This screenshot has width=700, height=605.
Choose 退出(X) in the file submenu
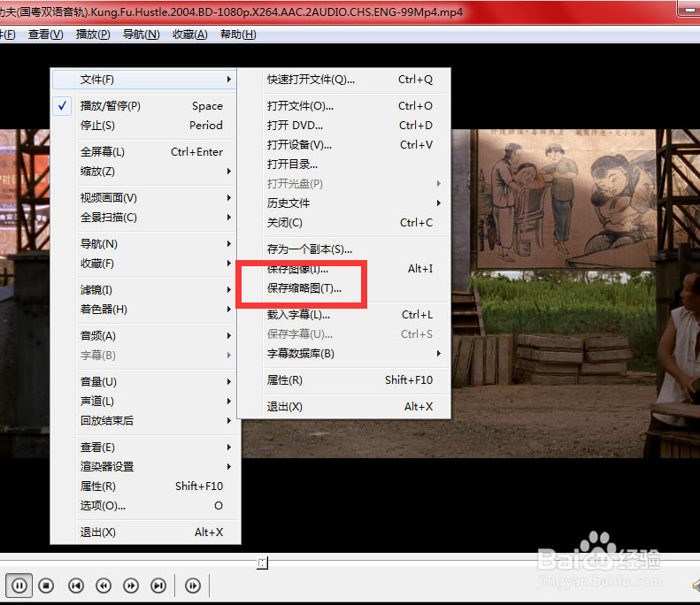click(343, 407)
